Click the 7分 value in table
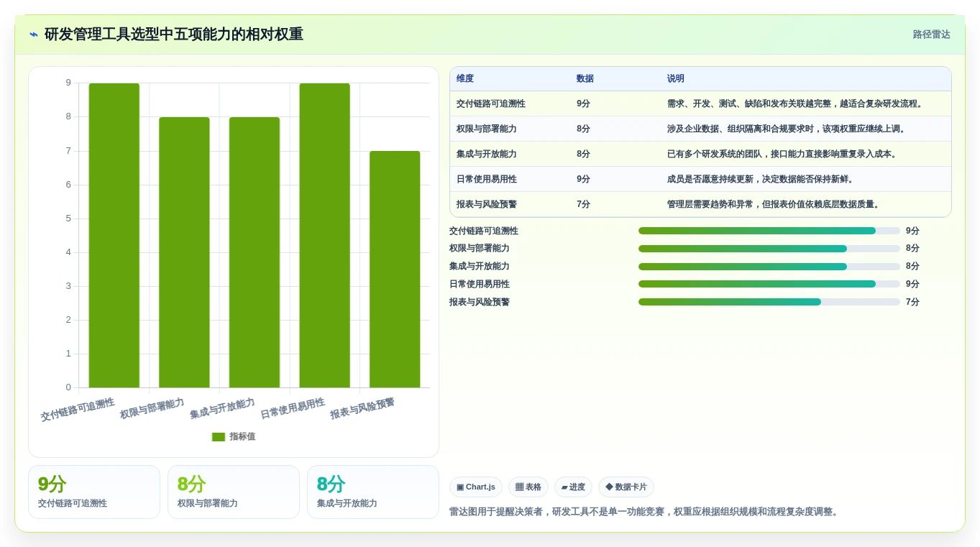Screen dimensions: 980x547 (583, 204)
